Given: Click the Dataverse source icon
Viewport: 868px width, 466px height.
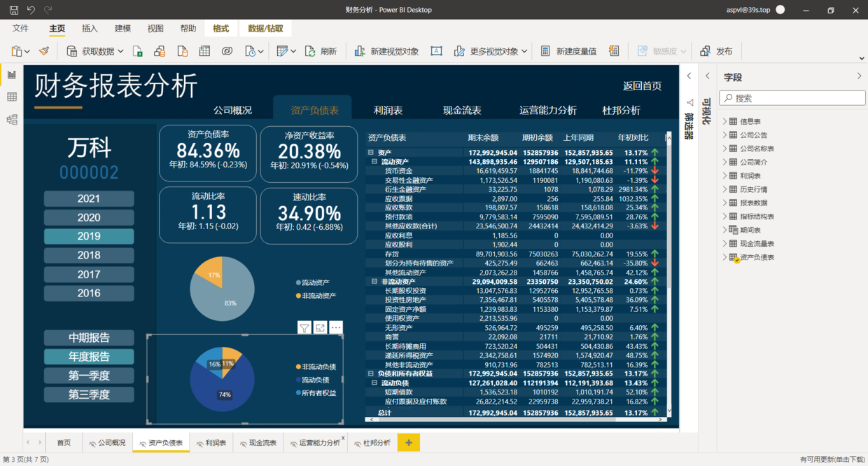Looking at the screenshot, I should [x=227, y=51].
